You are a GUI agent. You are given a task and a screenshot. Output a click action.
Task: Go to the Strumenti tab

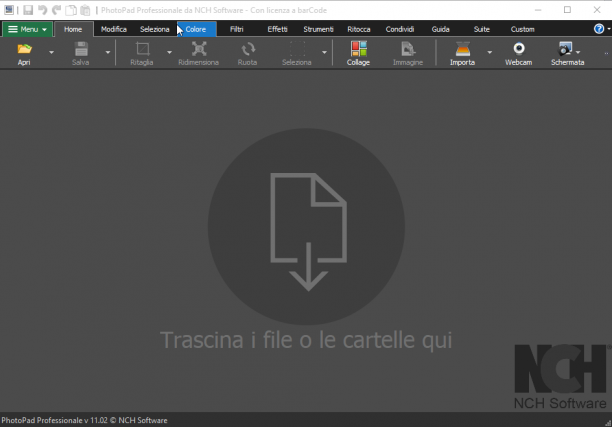[318, 29]
